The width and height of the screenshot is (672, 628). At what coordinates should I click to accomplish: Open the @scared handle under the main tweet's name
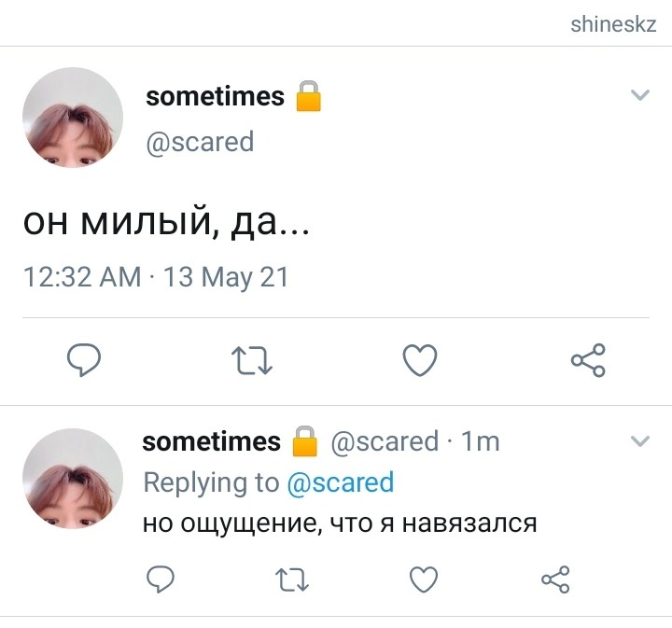200,142
